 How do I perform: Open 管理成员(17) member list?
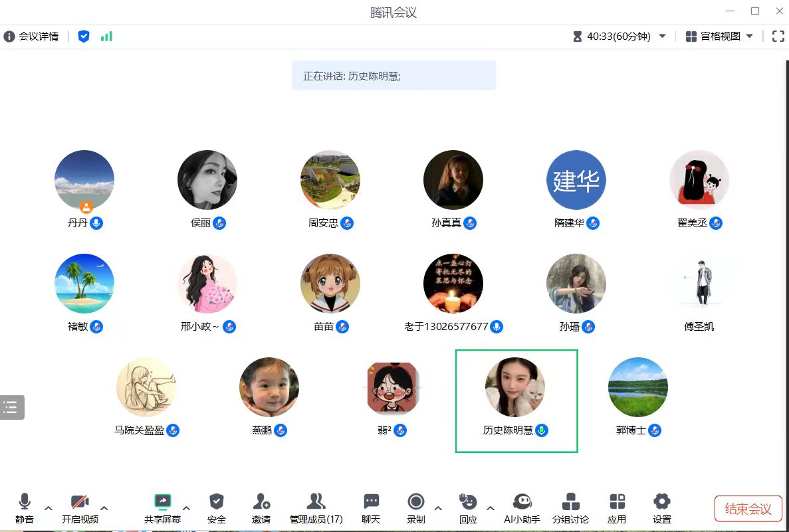[316, 508]
